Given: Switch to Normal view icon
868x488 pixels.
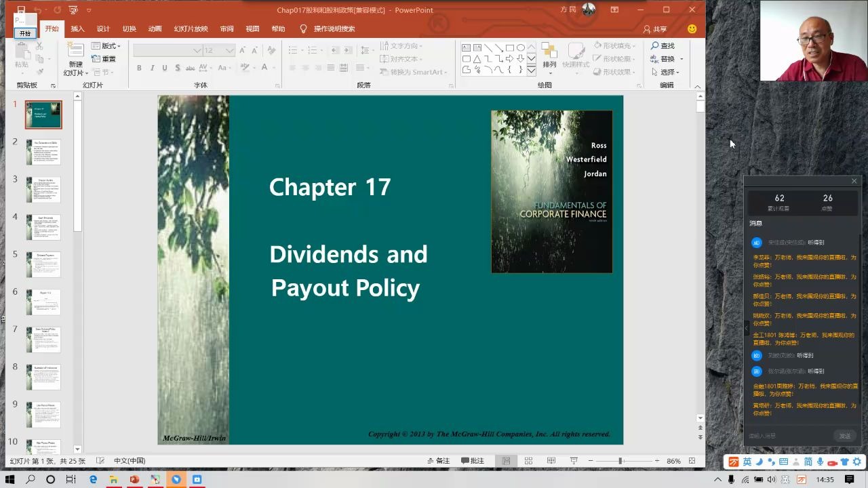Looking at the screenshot, I should (506, 461).
